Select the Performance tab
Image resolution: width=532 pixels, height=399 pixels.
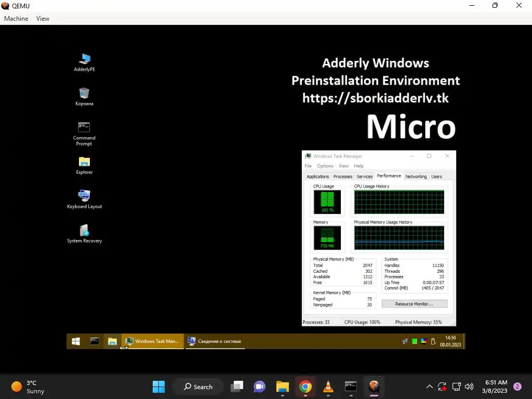pyautogui.click(x=389, y=176)
